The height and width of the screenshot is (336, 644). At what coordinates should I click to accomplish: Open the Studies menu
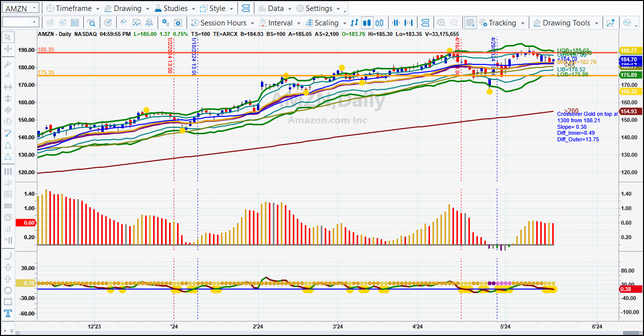pyautogui.click(x=175, y=8)
